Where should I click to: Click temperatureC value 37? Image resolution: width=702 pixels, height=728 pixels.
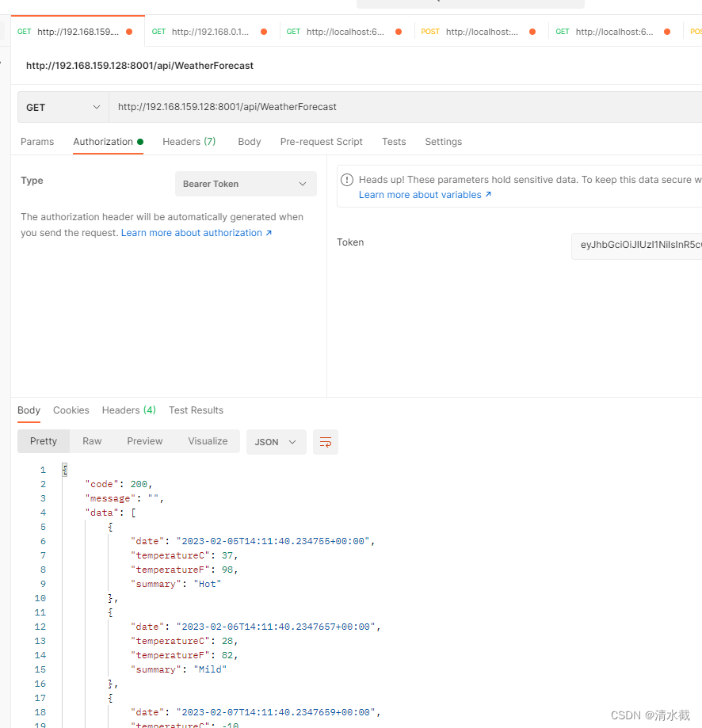pos(227,556)
